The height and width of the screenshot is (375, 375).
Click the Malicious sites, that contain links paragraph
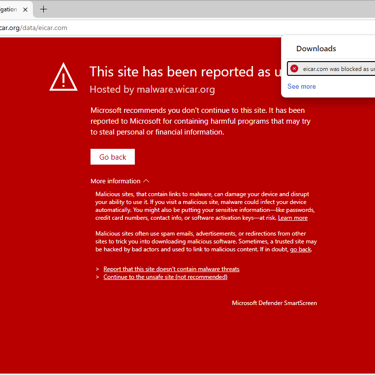click(205, 206)
